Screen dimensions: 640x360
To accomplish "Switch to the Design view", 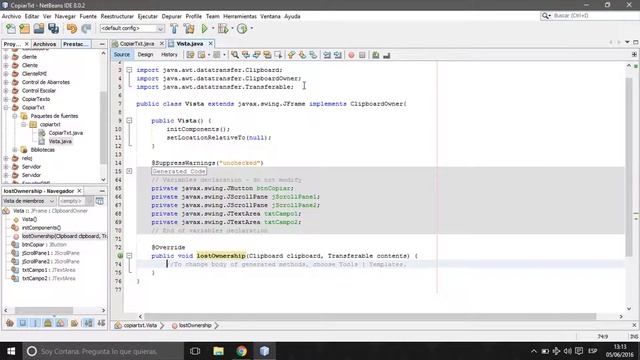I will coord(145,55).
